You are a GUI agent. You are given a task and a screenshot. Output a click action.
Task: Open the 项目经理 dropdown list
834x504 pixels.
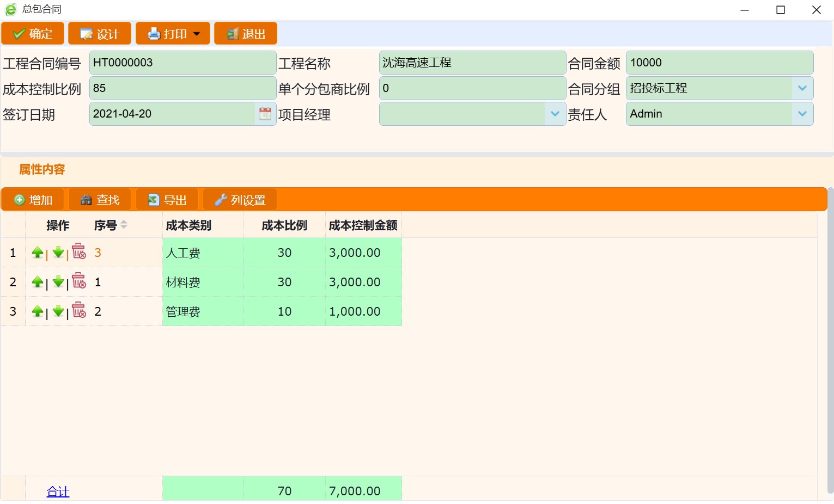555,114
